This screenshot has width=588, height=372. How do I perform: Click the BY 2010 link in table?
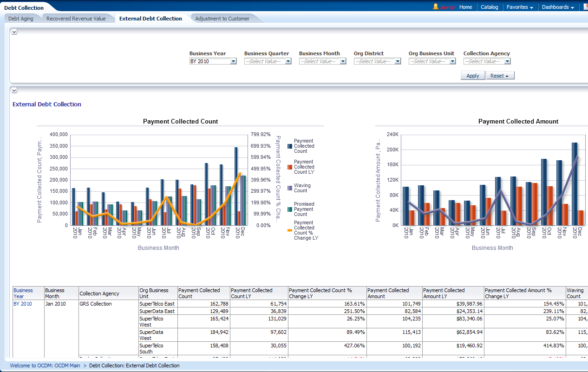coord(23,304)
